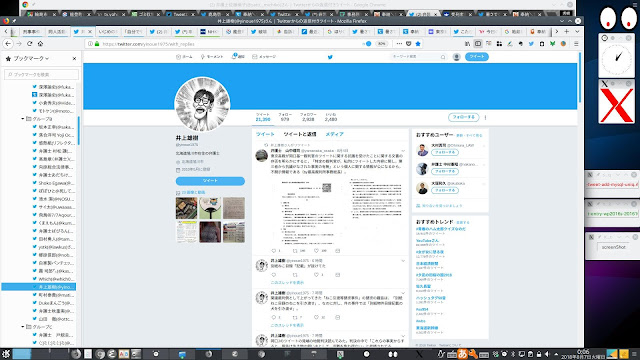Bookmark this page with the blue star
Viewport: 640px width, 360px height.
pos(418,44)
